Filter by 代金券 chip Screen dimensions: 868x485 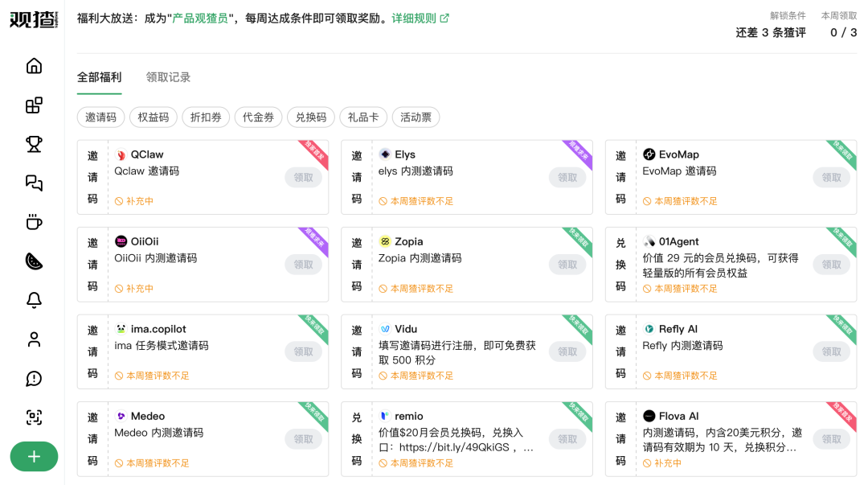259,117
